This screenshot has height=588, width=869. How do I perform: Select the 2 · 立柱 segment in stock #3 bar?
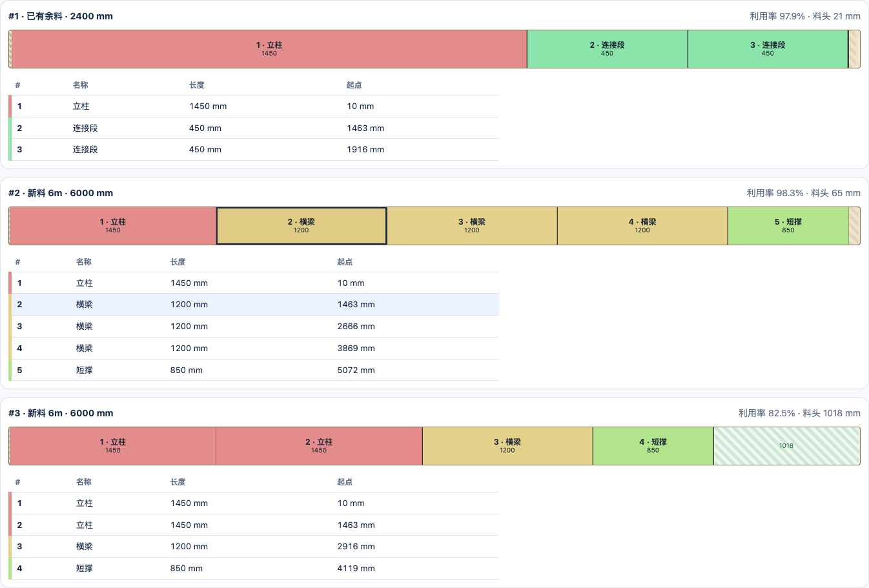319,446
